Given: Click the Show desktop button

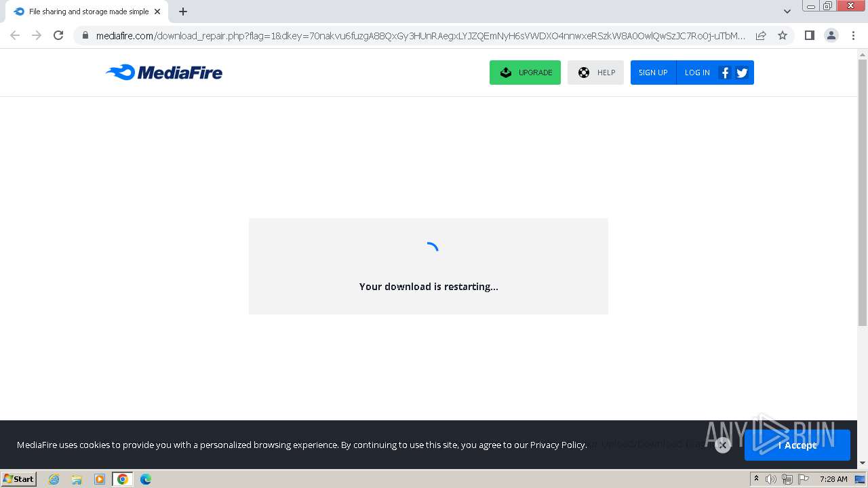Looking at the screenshot, I should 861,479.
